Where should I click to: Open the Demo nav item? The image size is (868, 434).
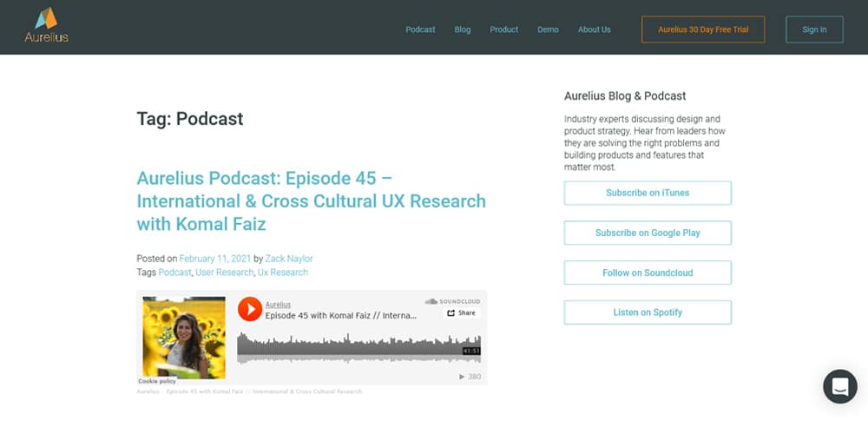(x=548, y=30)
